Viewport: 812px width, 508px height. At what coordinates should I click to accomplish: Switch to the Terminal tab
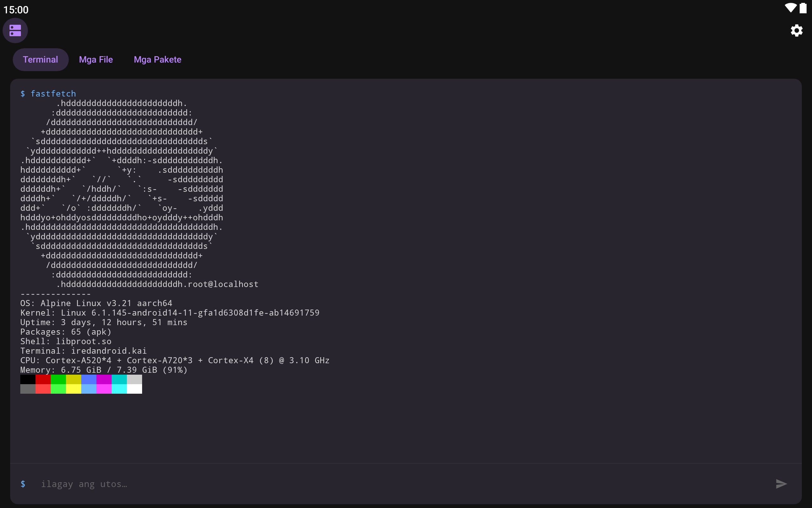point(41,59)
